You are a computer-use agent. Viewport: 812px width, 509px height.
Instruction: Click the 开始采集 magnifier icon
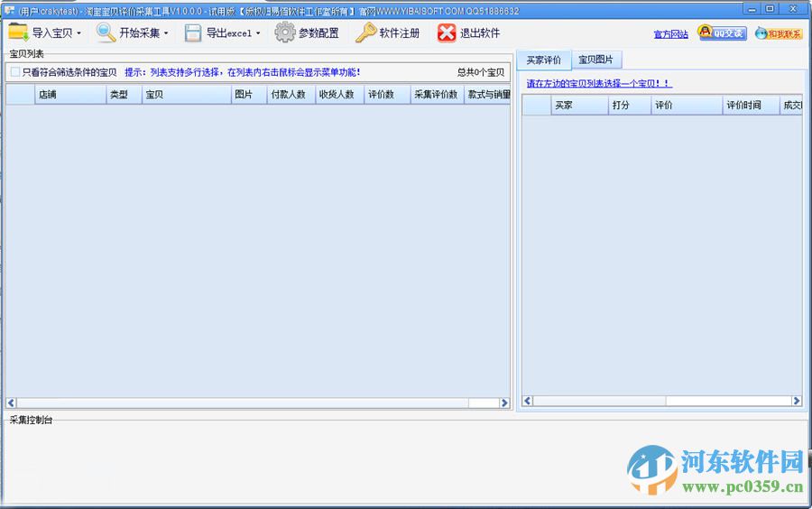tap(106, 32)
